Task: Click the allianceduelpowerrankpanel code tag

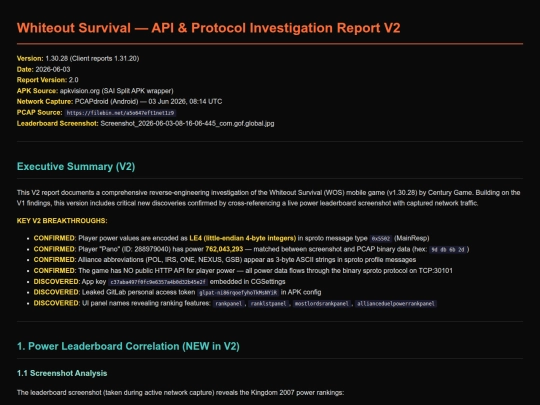Action: (x=396, y=304)
